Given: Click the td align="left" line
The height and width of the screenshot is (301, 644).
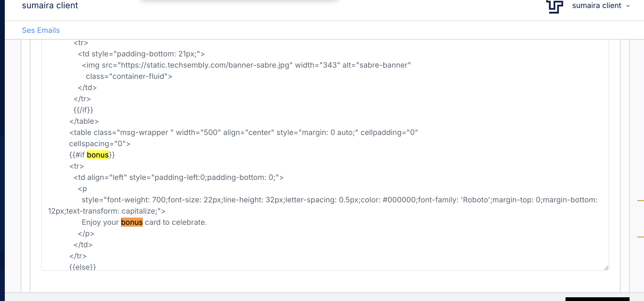Looking at the screenshot, I should click(x=178, y=177).
